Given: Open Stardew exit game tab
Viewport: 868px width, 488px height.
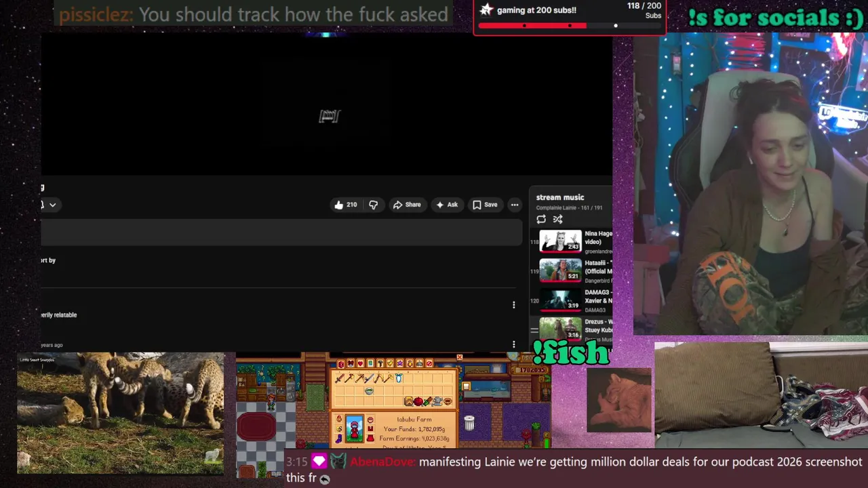Looking at the screenshot, I should click(429, 364).
